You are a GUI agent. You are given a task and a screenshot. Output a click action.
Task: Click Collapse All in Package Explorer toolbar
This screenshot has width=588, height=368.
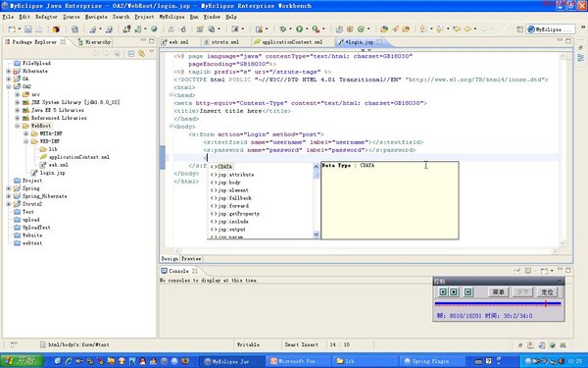131,54
